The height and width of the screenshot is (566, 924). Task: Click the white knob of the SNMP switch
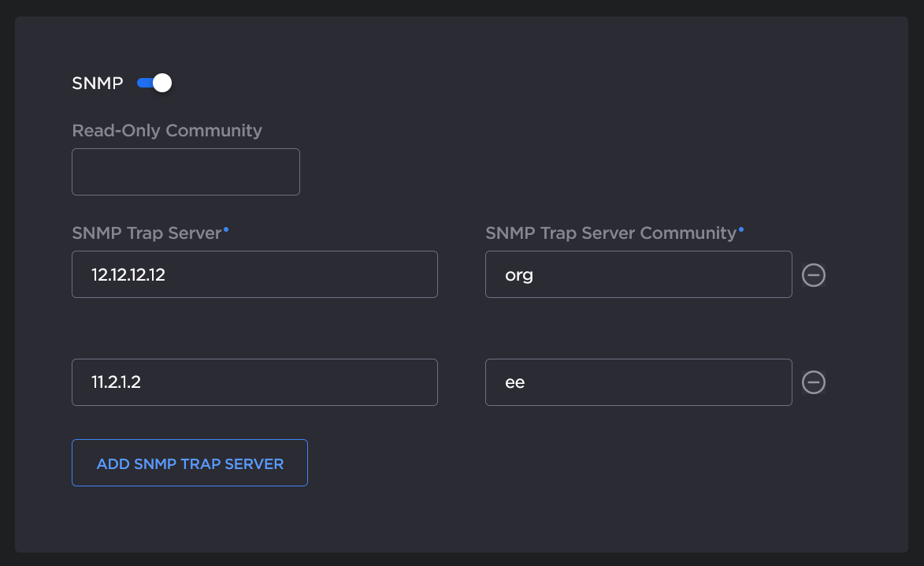(162, 83)
